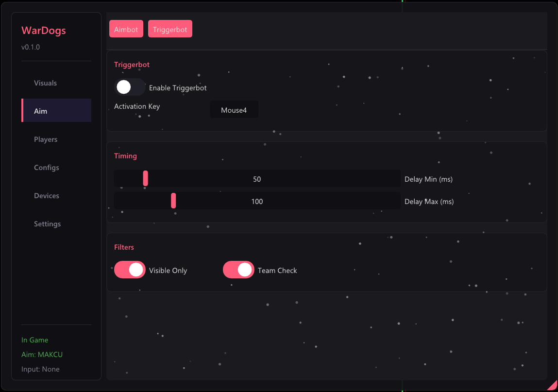
Task: Switch to the Aimbot tab
Action: click(x=126, y=29)
